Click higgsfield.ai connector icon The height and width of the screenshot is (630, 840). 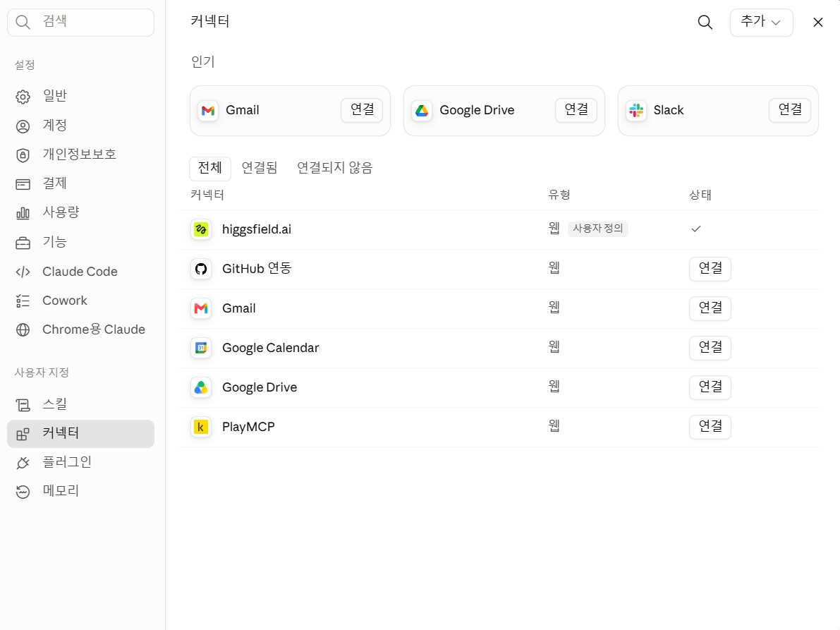coord(201,230)
